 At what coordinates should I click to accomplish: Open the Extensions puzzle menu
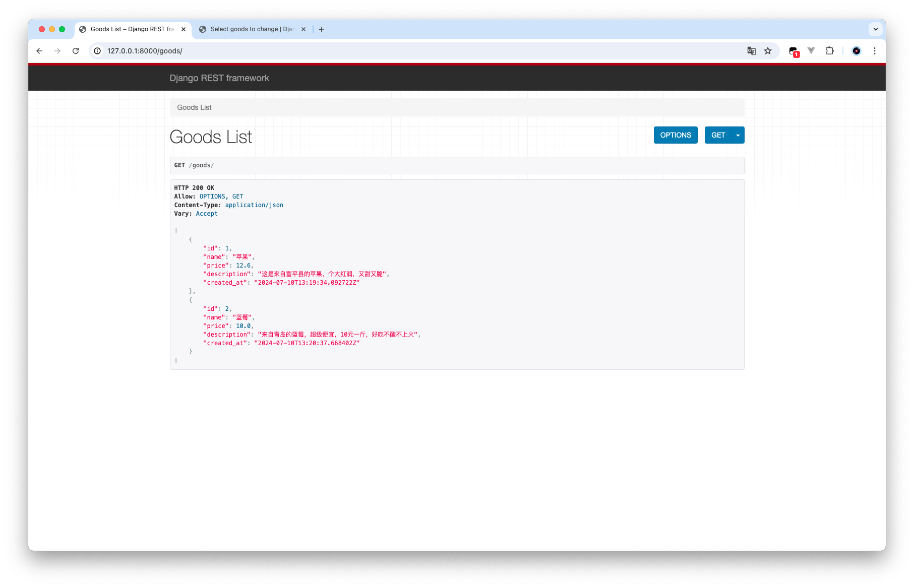pos(829,51)
